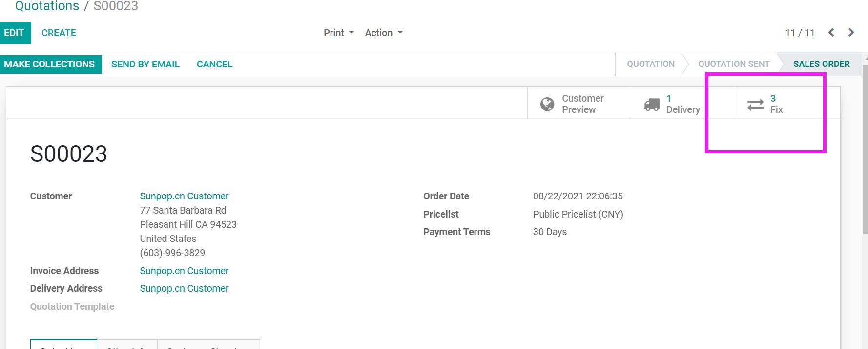Select the Quotation status stage
Image resolution: width=868 pixels, height=349 pixels.
click(650, 64)
